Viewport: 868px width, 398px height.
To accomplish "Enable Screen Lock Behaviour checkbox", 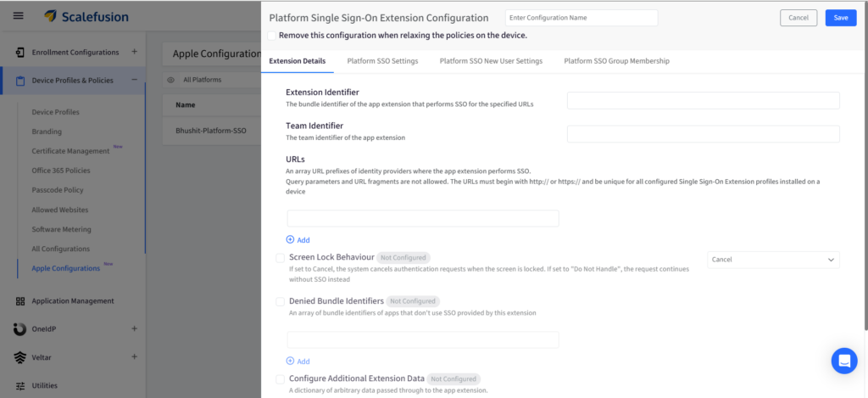I will click(281, 258).
